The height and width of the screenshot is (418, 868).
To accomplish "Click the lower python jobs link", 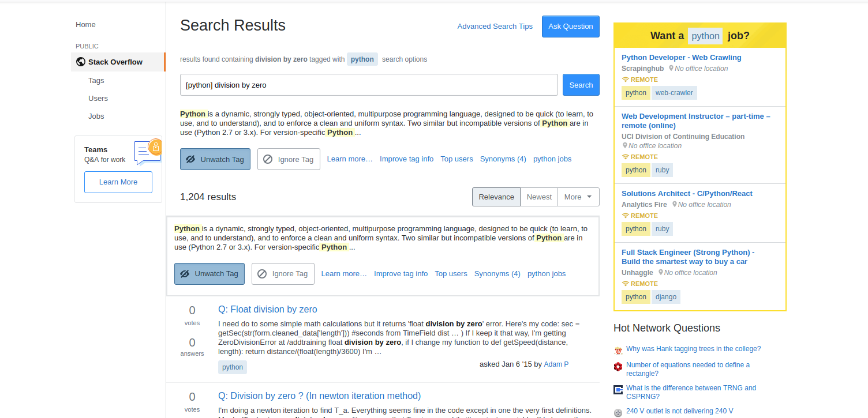I will point(547,274).
